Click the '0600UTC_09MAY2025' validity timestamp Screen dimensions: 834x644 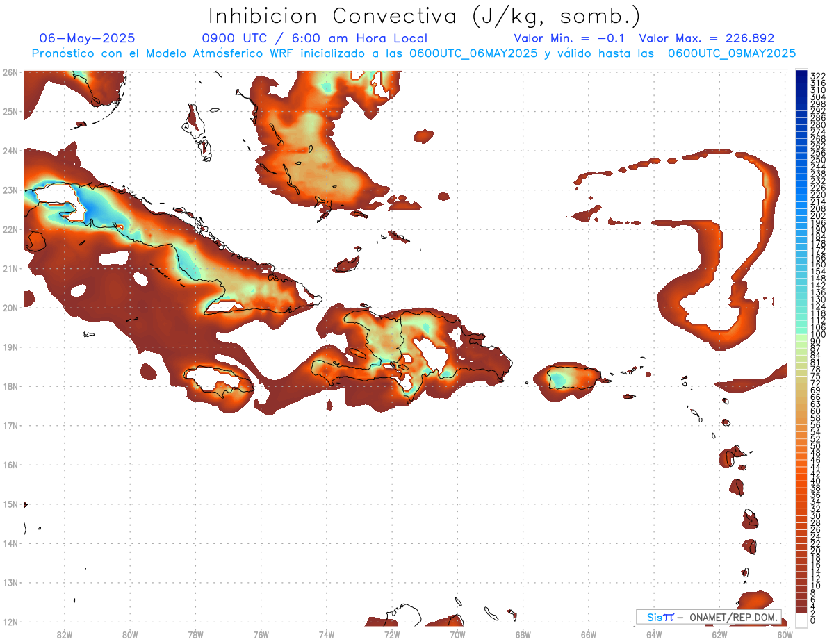(732, 53)
